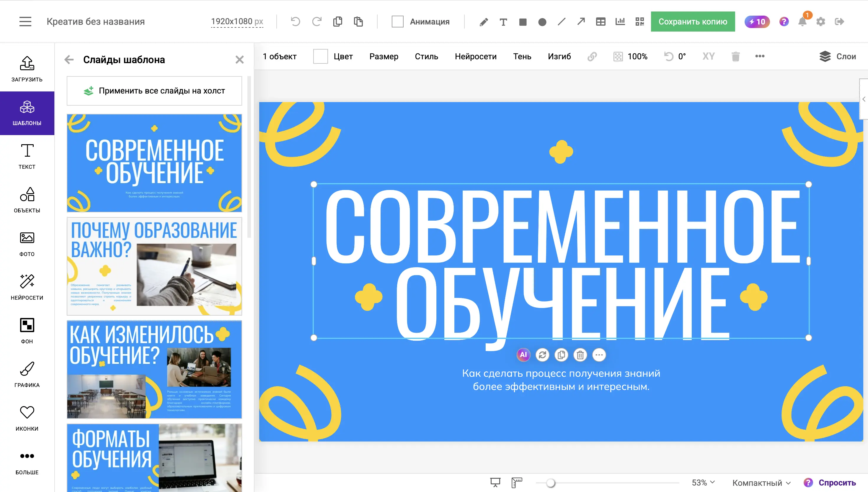Open the Иконки sidebar section

coord(27,418)
